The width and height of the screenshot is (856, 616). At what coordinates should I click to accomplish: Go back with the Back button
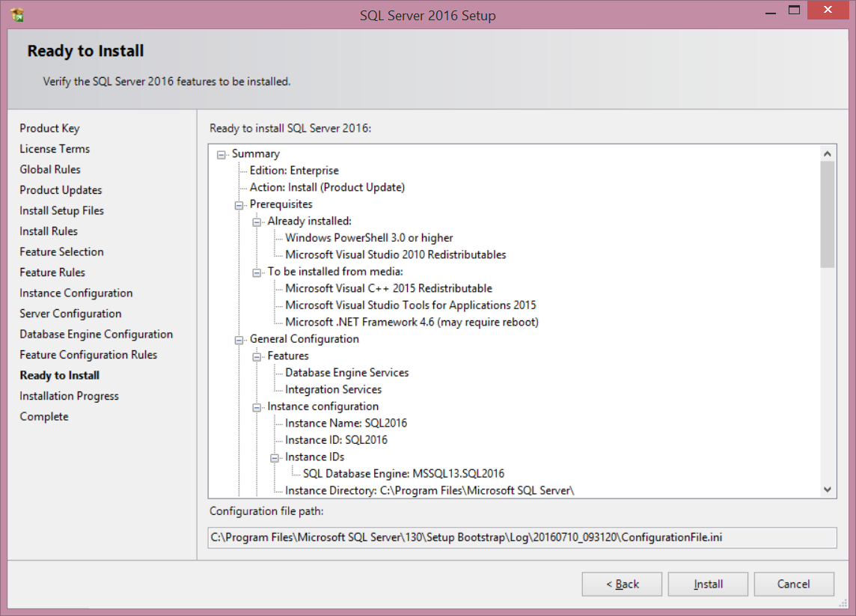coord(622,585)
